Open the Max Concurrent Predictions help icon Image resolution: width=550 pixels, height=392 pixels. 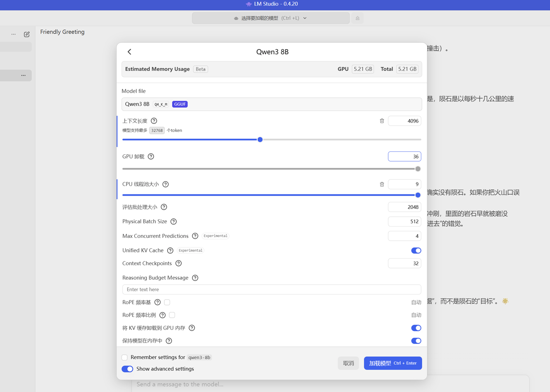tap(195, 236)
